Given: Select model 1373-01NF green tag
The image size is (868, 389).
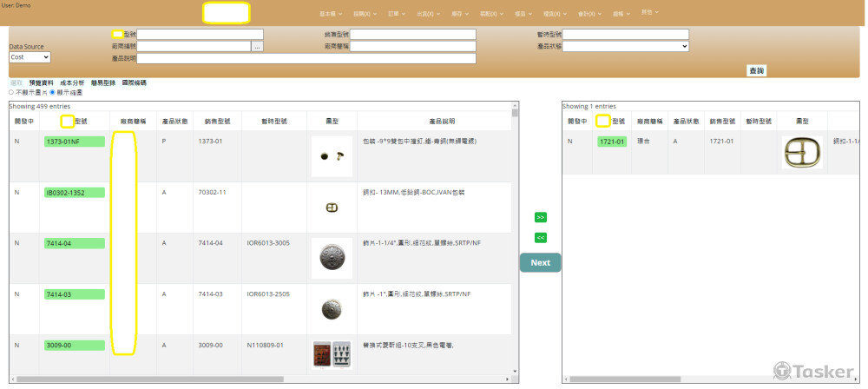Looking at the screenshot, I should [74, 142].
